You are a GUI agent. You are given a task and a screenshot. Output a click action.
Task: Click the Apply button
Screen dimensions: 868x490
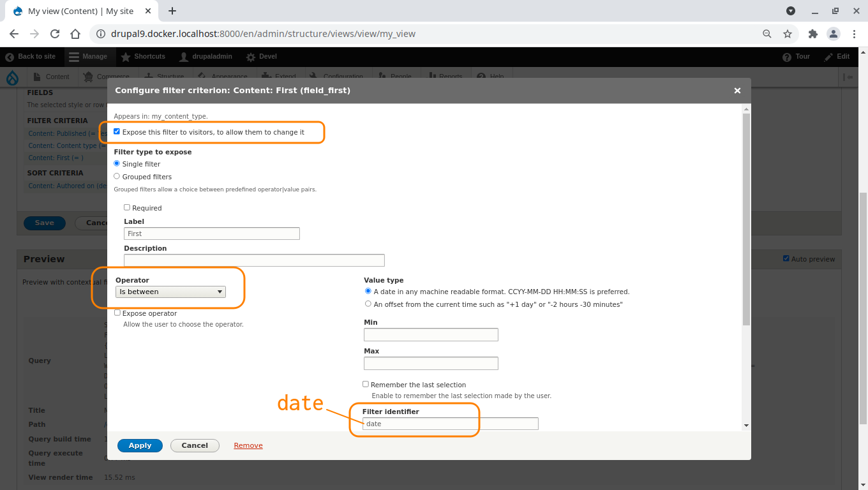pos(140,445)
